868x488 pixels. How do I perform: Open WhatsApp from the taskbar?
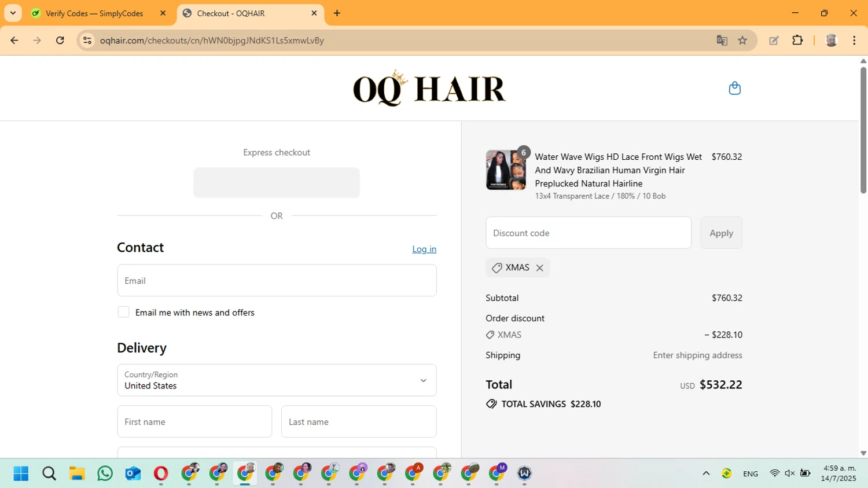click(x=105, y=474)
